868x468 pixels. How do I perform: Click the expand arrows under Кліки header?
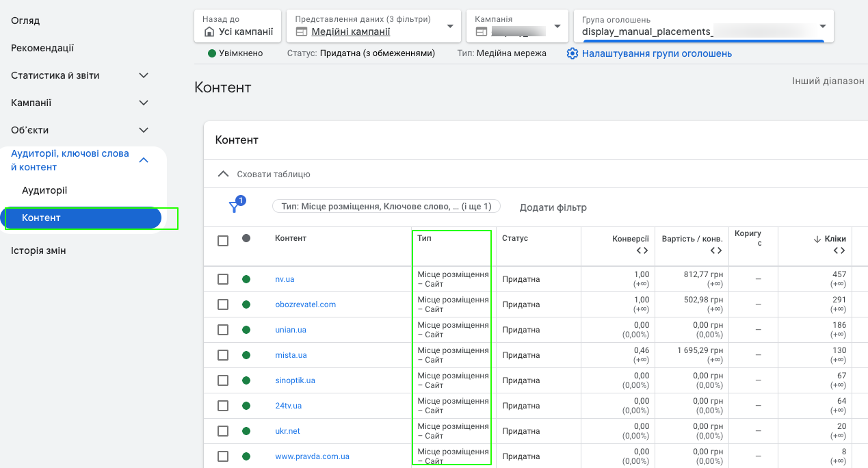point(839,250)
